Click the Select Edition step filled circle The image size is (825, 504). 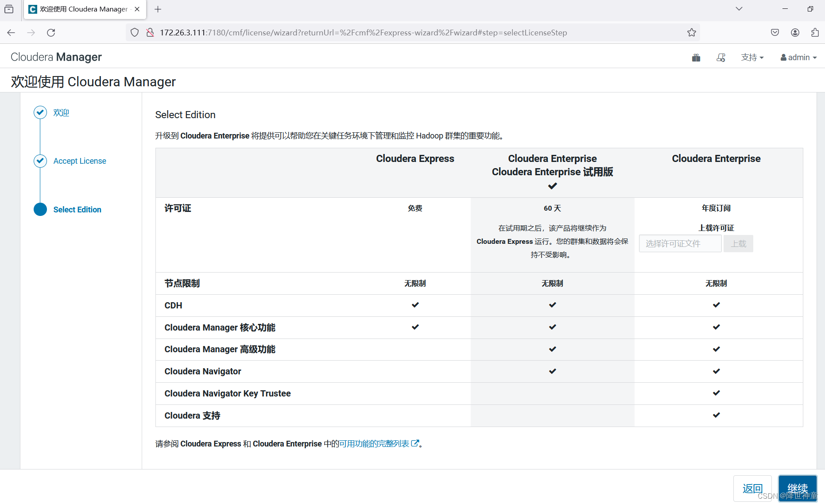[40, 209]
